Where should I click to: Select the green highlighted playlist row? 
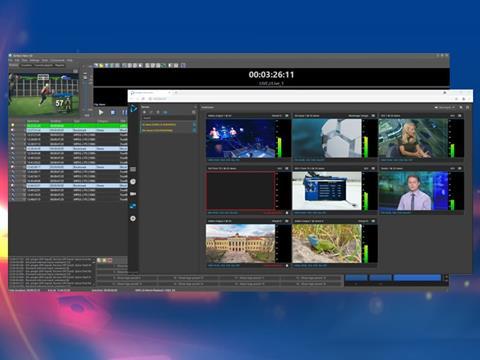point(77,125)
